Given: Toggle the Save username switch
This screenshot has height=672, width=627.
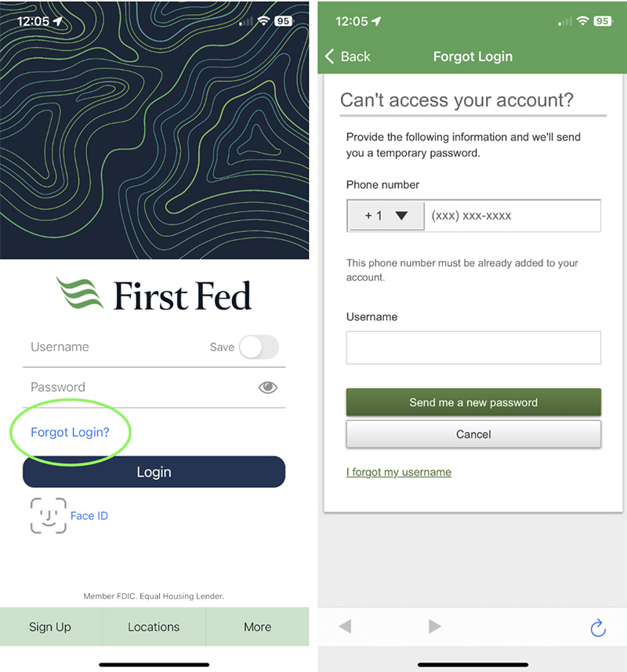Looking at the screenshot, I should click(x=259, y=347).
